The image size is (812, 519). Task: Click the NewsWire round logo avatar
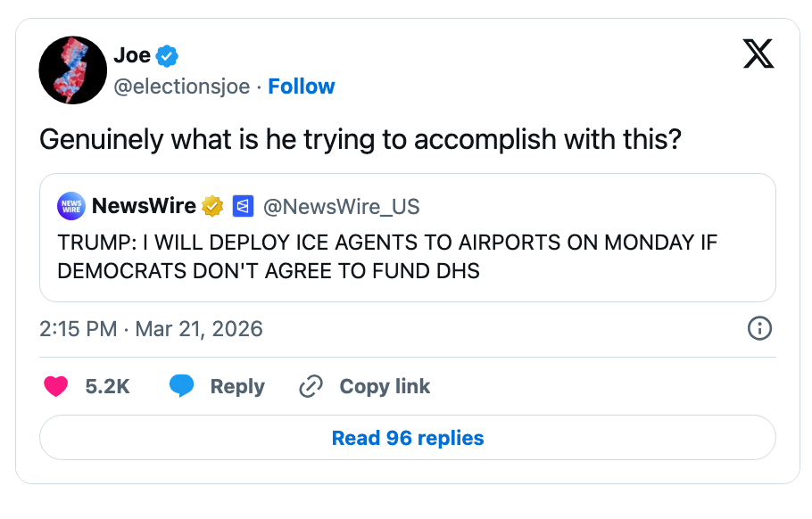[x=71, y=206]
